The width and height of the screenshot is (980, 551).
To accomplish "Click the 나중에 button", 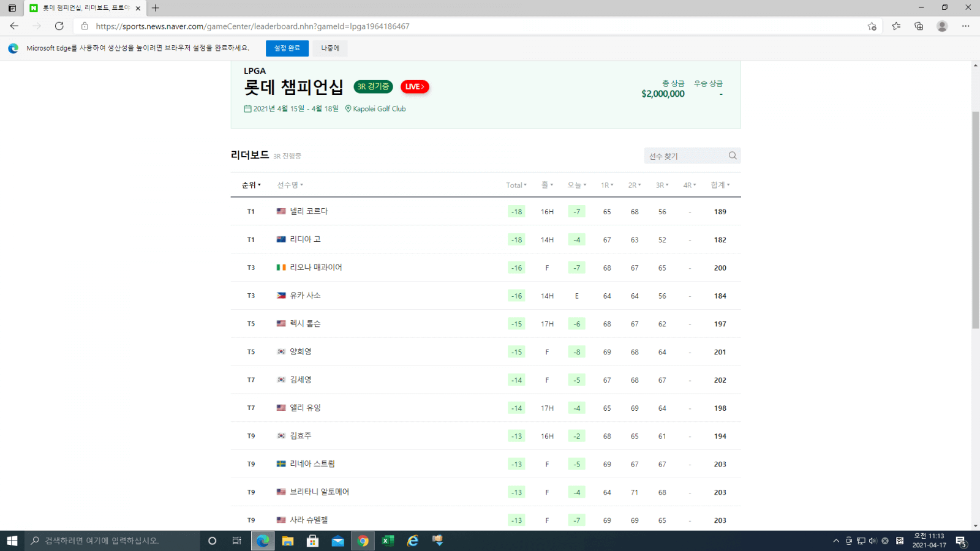I will pyautogui.click(x=330, y=48).
